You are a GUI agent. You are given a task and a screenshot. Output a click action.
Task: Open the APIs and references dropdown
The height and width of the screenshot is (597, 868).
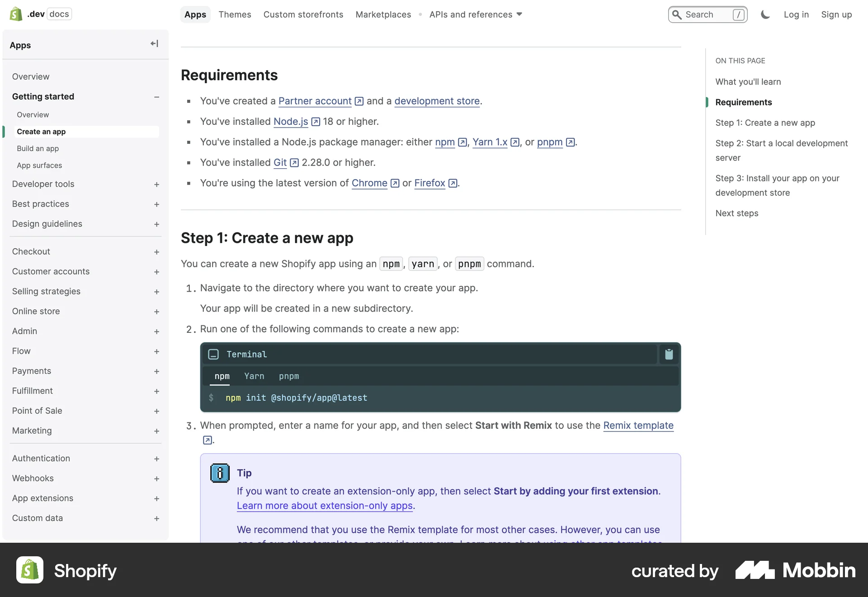click(x=475, y=14)
